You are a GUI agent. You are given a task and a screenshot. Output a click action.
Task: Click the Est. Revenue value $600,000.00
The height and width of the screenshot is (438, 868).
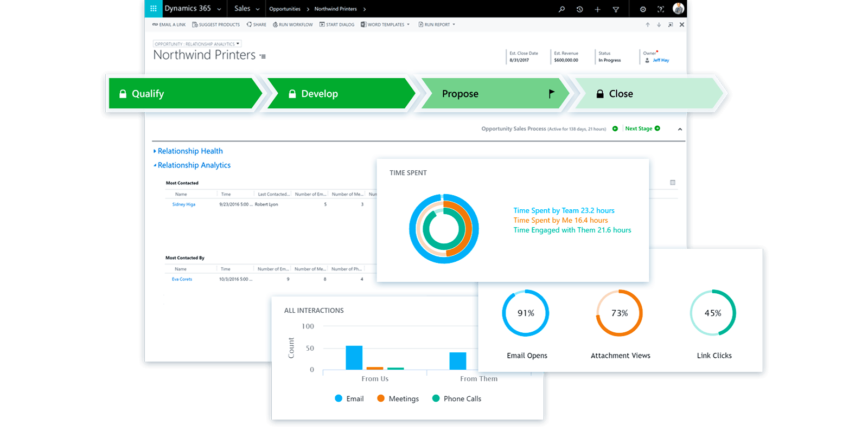point(566,60)
